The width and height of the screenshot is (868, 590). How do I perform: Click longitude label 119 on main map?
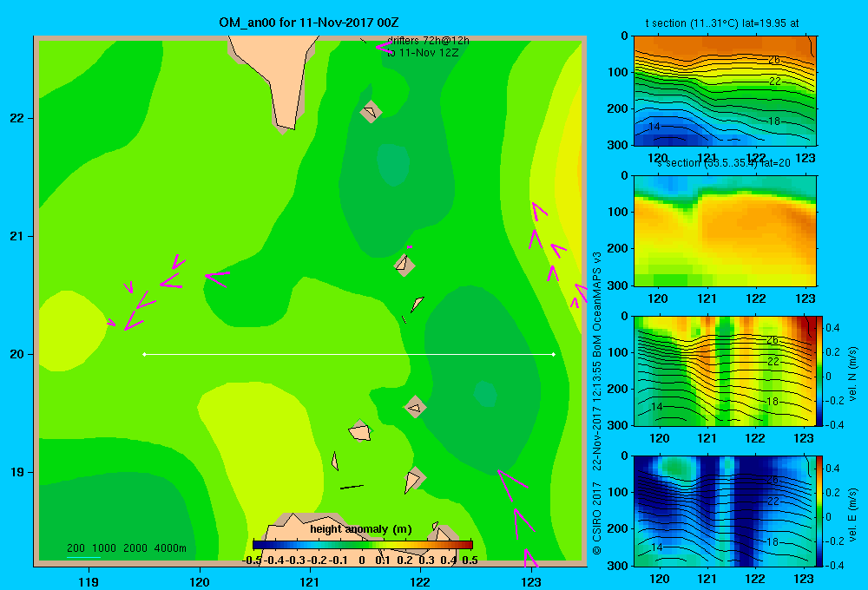pos(89,581)
